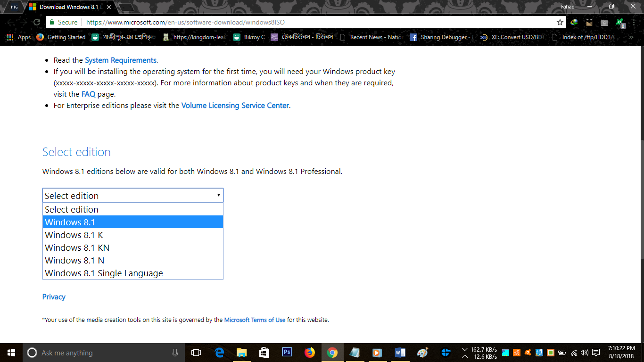
Task: Open the System Requirements link
Action: click(121, 60)
